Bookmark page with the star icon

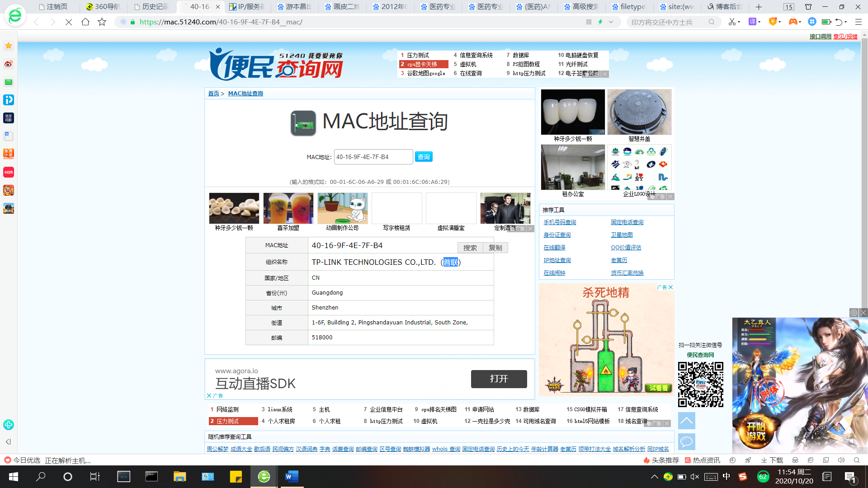(x=102, y=22)
